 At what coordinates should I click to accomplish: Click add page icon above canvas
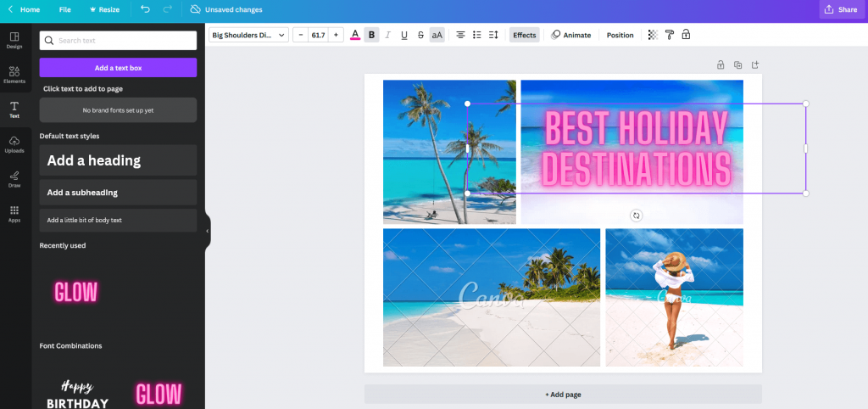tap(755, 64)
